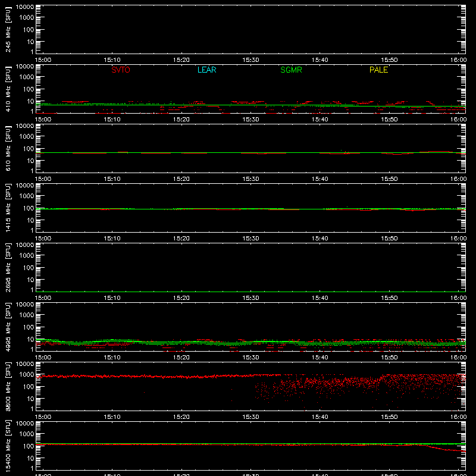Click the 100 tick on 610 MHz panel
This screenshot has height=476, width=476.
[x=29, y=148]
